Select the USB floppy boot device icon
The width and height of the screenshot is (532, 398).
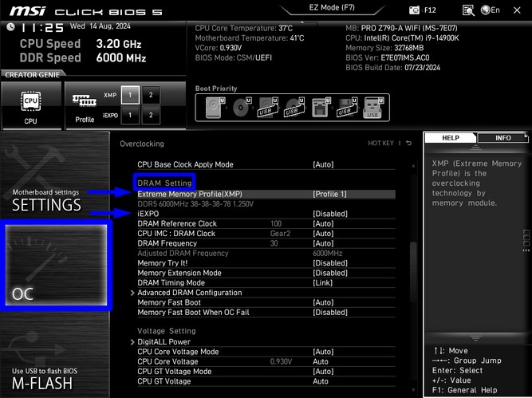click(347, 108)
